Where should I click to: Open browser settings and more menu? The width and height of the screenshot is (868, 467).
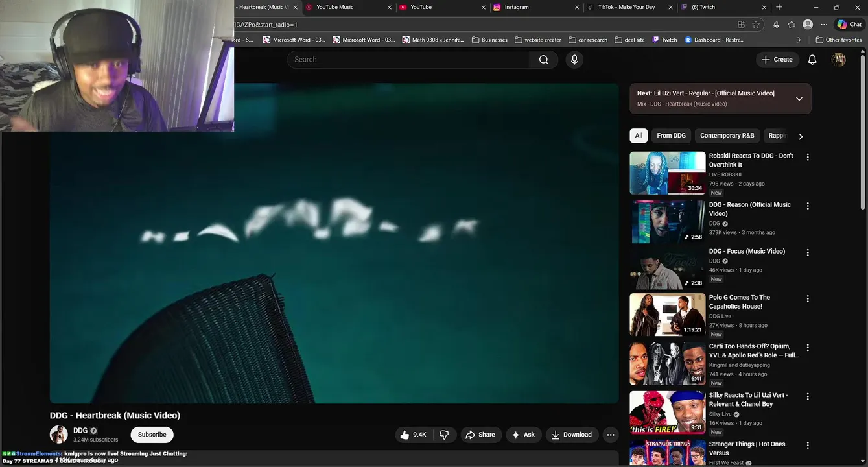click(x=824, y=25)
